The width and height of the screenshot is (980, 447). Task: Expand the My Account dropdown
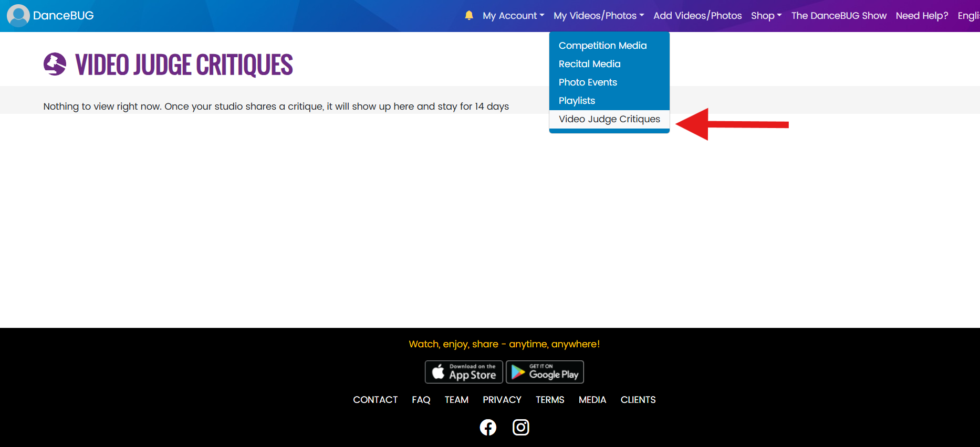(513, 16)
